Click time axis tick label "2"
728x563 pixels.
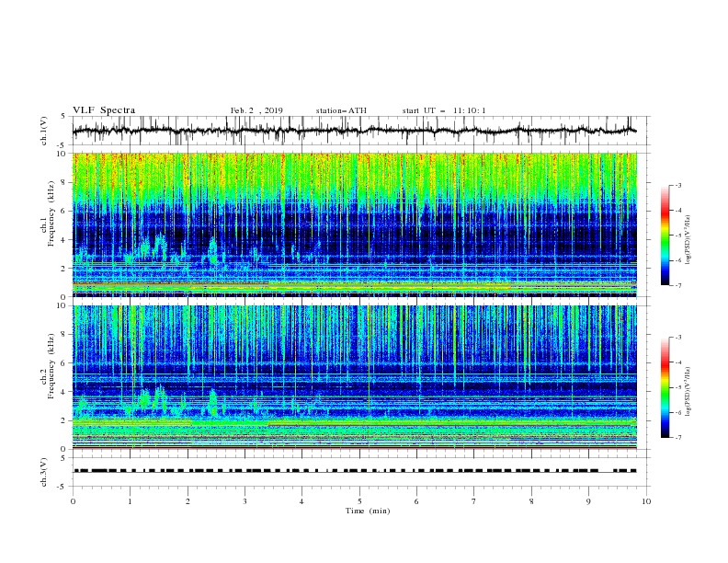click(x=188, y=501)
